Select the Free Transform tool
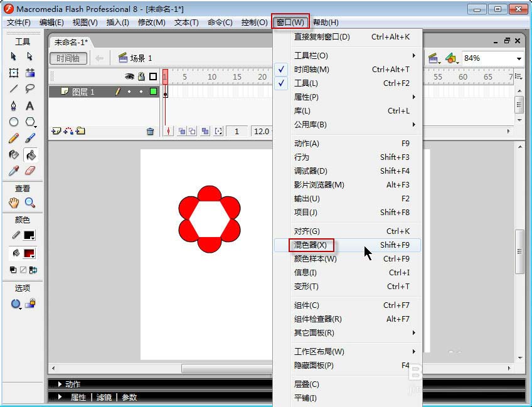Viewport: 532px width, 407px height. (x=14, y=73)
